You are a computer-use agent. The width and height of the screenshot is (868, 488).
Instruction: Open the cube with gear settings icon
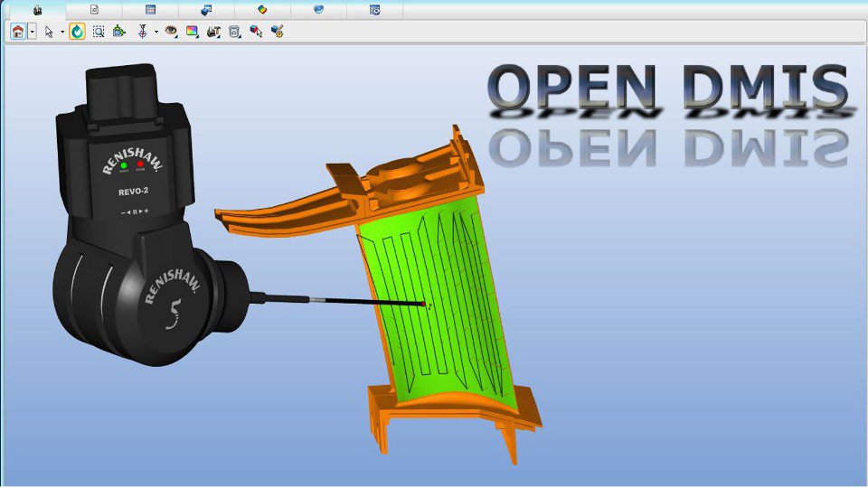click(x=278, y=32)
